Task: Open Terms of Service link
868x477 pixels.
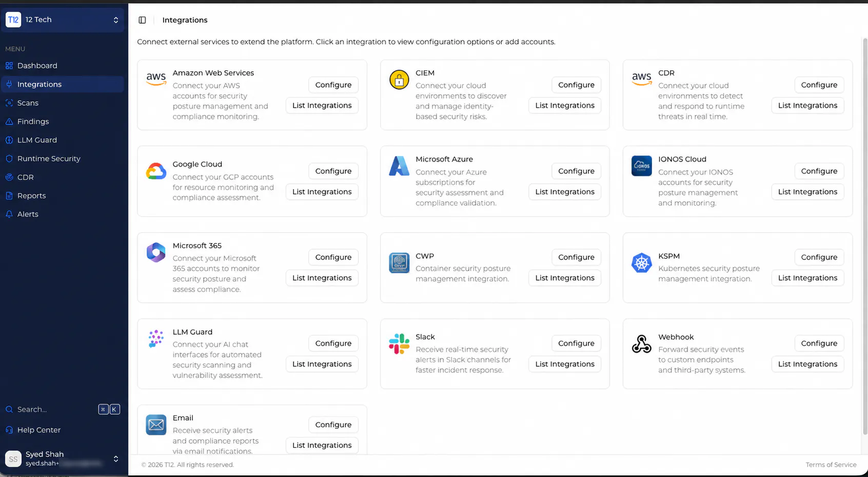Action: coord(831,465)
